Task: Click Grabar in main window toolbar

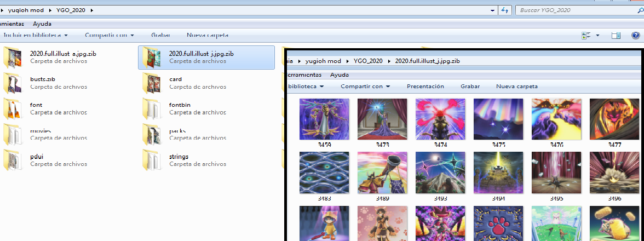Action: coord(160,35)
